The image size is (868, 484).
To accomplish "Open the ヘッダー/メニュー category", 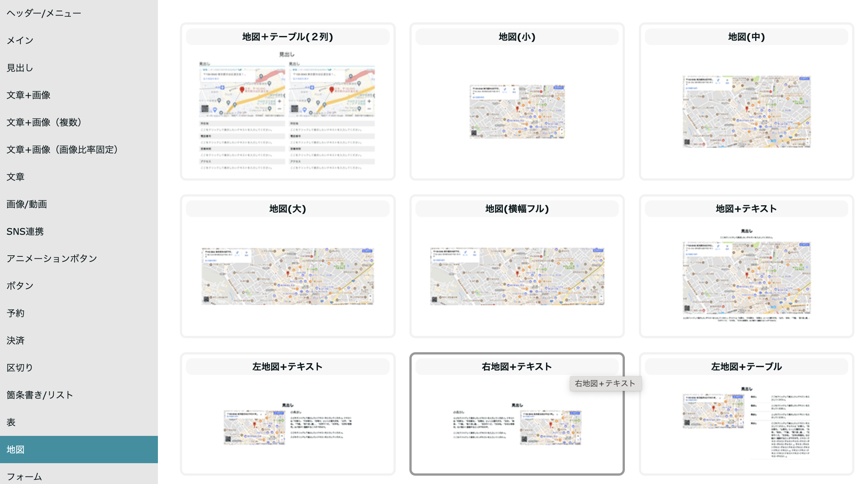I will pyautogui.click(x=44, y=13).
